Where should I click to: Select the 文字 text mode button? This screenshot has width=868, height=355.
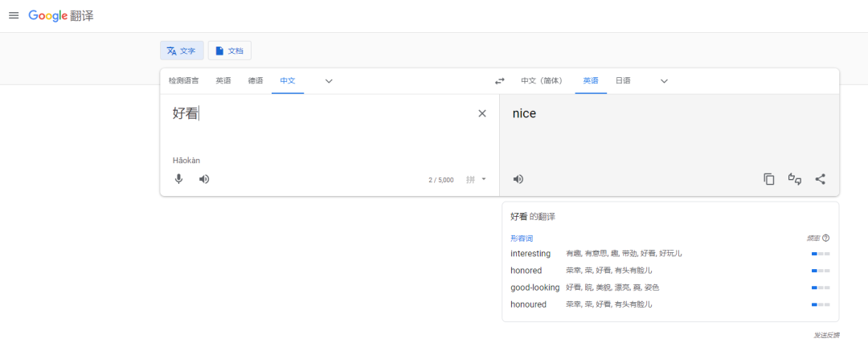(x=182, y=51)
